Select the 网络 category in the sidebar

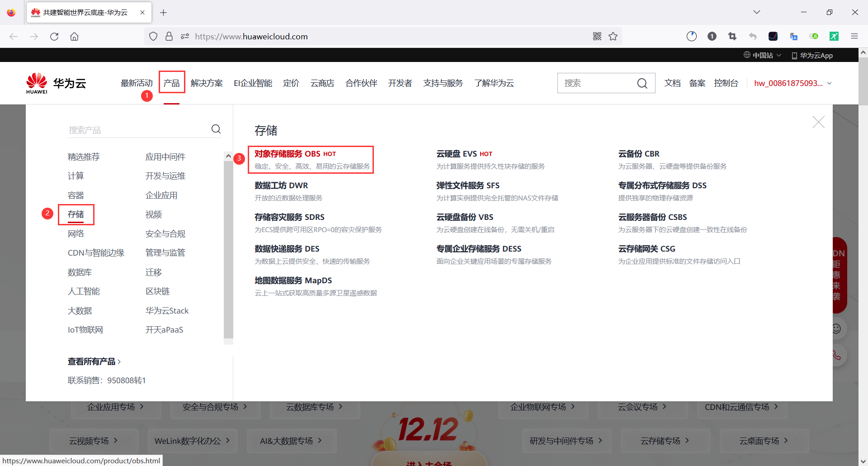[x=76, y=233]
